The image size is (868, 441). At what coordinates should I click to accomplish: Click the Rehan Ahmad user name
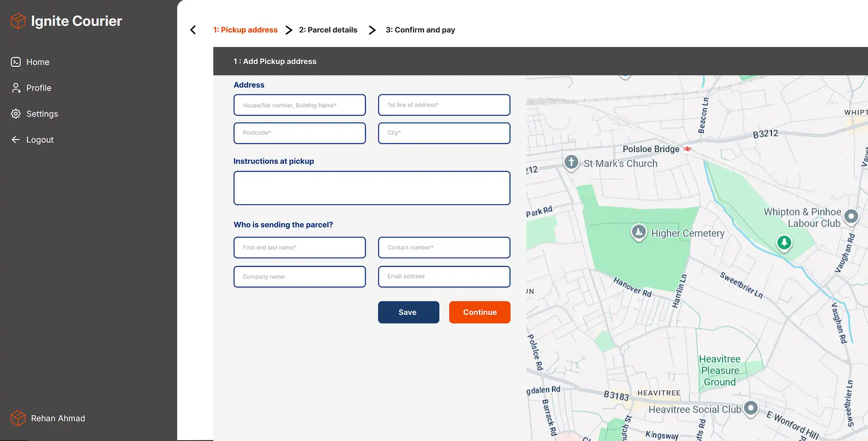click(x=58, y=418)
